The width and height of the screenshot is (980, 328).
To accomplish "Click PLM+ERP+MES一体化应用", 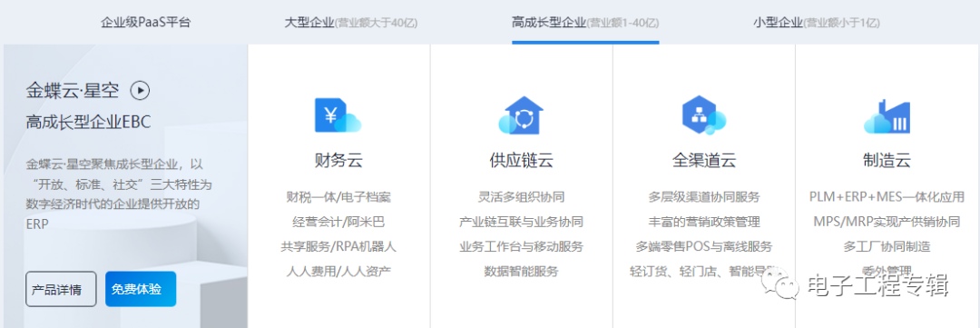I will [x=887, y=197].
